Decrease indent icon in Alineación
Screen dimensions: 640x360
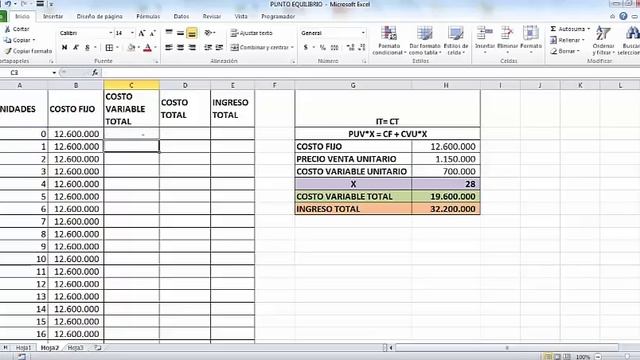[x=208, y=48]
